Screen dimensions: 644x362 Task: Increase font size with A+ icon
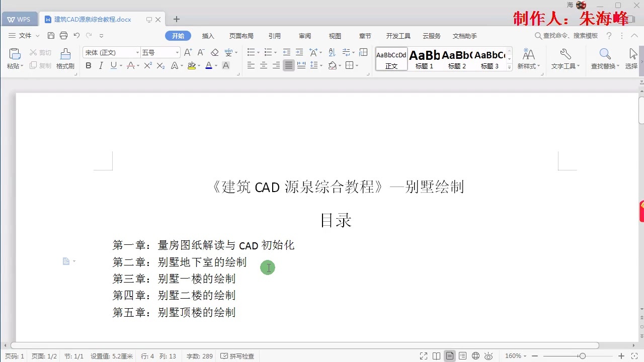188,52
